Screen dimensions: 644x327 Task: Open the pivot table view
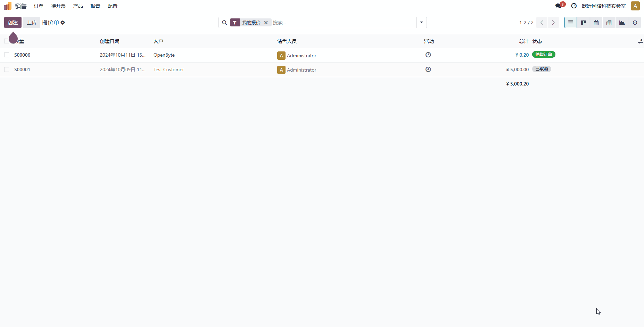click(x=609, y=23)
